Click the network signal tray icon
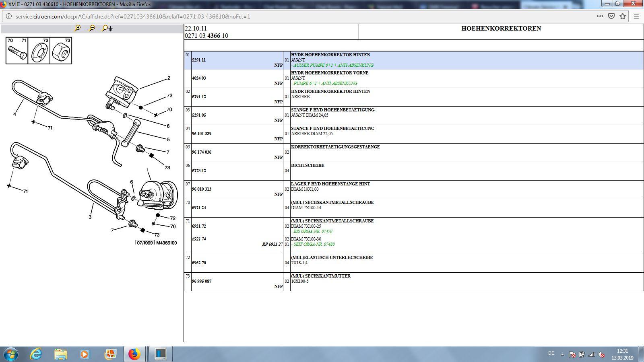 [x=592, y=354]
